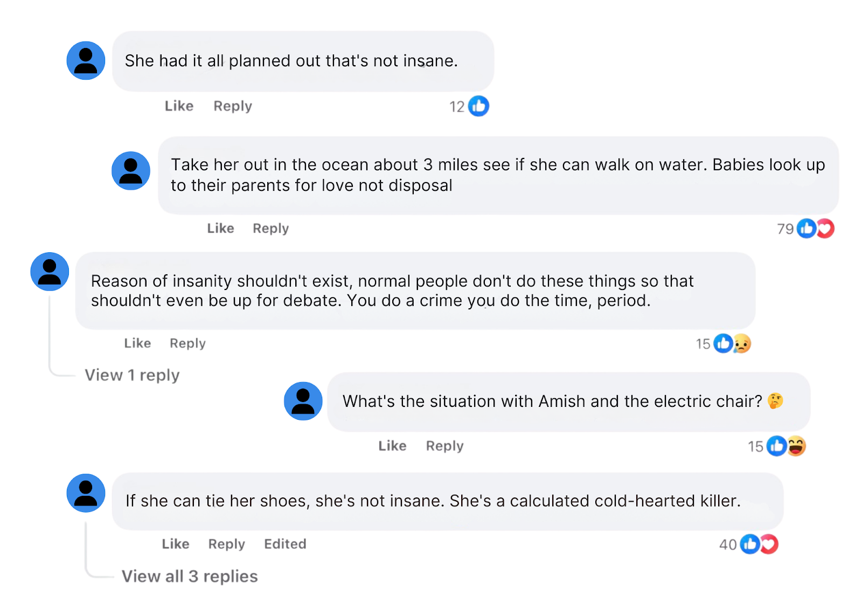Click avatar beside 'She had it all planned' comment
Viewport: 862px width, 616px height.
pyautogui.click(x=86, y=61)
